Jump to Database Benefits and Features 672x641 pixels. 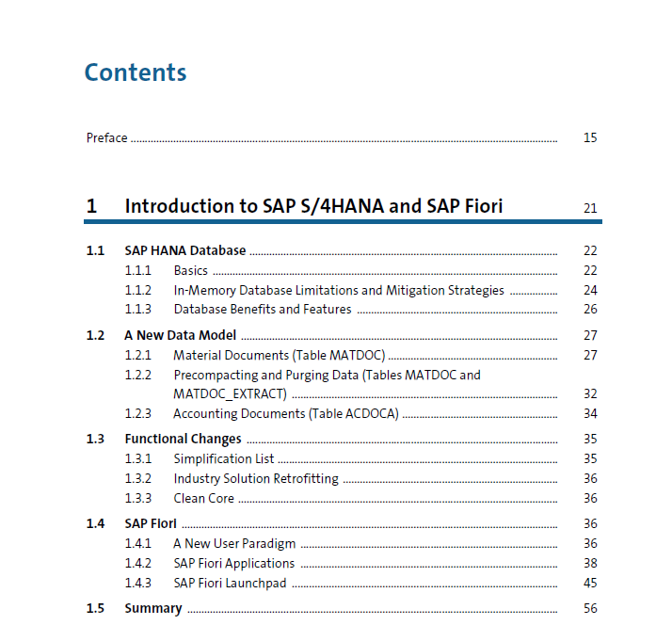(262, 310)
